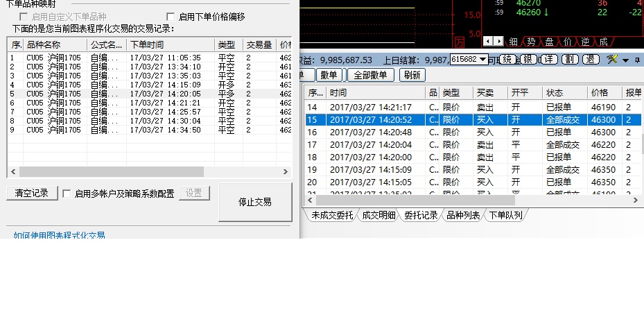Sort order table by 买卖 column header
This screenshot has width=644, height=333.
pyautogui.click(x=490, y=93)
